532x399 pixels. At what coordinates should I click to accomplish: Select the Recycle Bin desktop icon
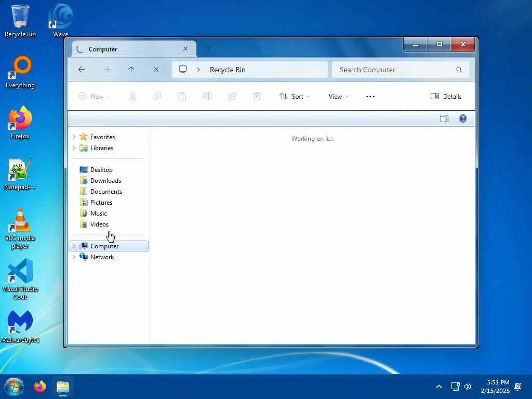pyautogui.click(x=20, y=21)
